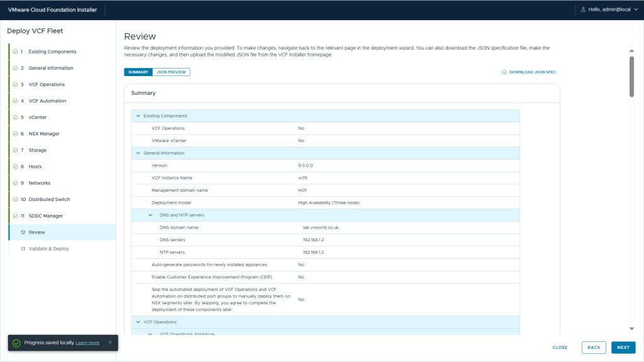Click the Close button in the footer
Viewport: 644px width, 362px height.
click(x=560, y=348)
